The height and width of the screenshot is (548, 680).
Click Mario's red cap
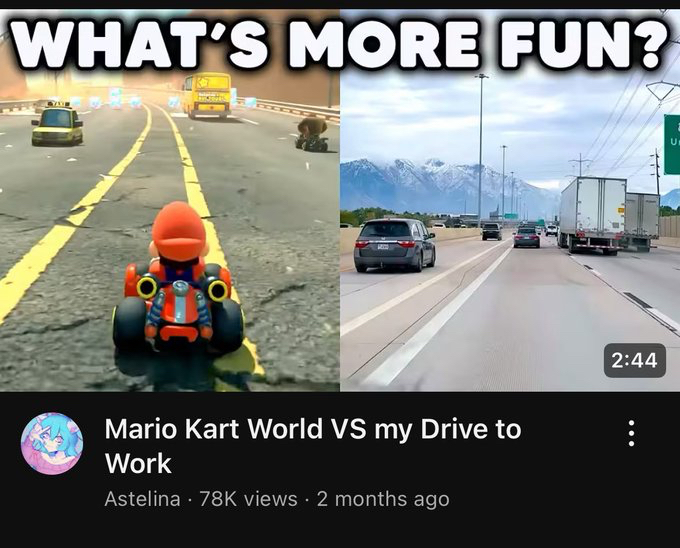point(178,231)
